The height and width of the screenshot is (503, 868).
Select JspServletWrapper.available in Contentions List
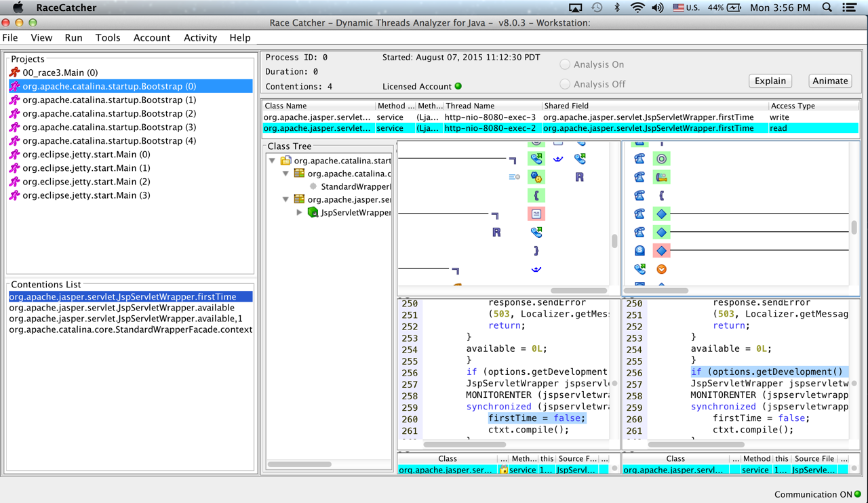pos(121,308)
